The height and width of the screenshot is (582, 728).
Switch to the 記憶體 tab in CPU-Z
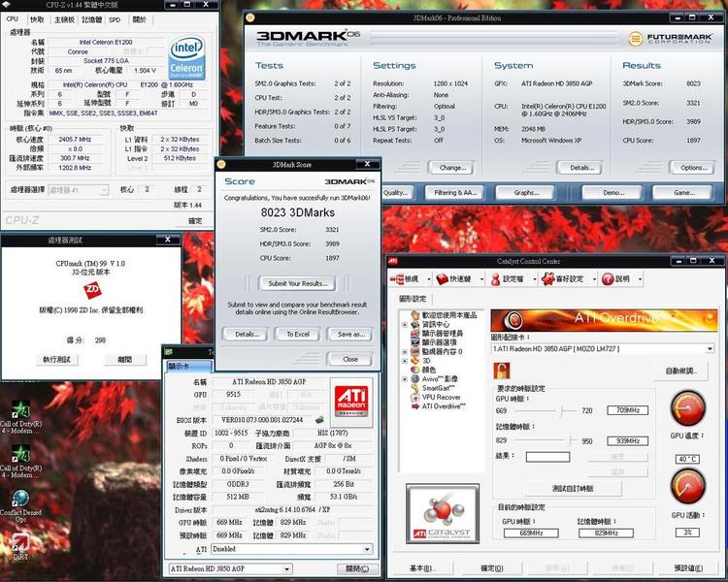click(91, 19)
